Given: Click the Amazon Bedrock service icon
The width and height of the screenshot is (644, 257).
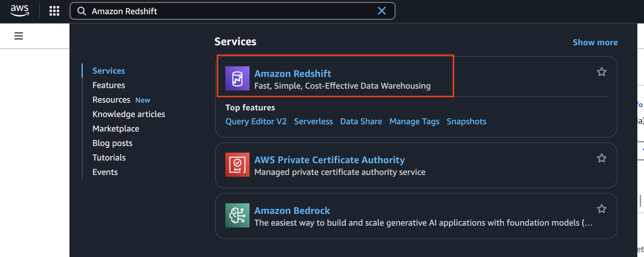Looking at the screenshot, I should 237,215.
